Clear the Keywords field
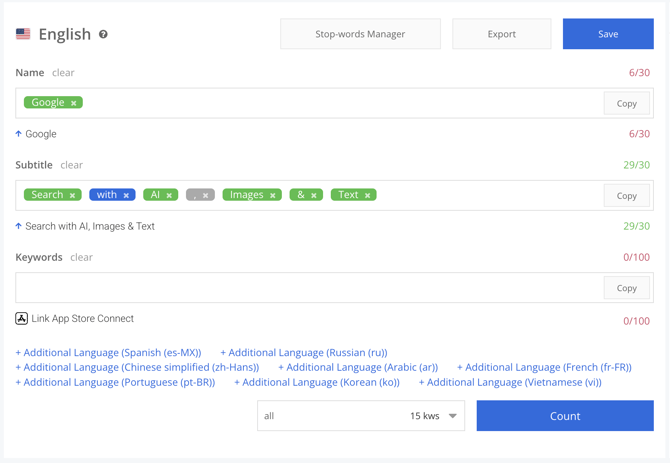670x463 pixels. (x=81, y=257)
